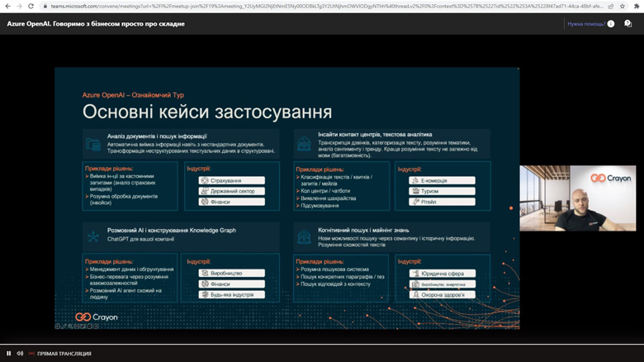Image resolution: width=644 pixels, height=362 pixels.
Task: Click 'Розумна пошукова система' bullet
Action: pyautogui.click(x=334, y=269)
